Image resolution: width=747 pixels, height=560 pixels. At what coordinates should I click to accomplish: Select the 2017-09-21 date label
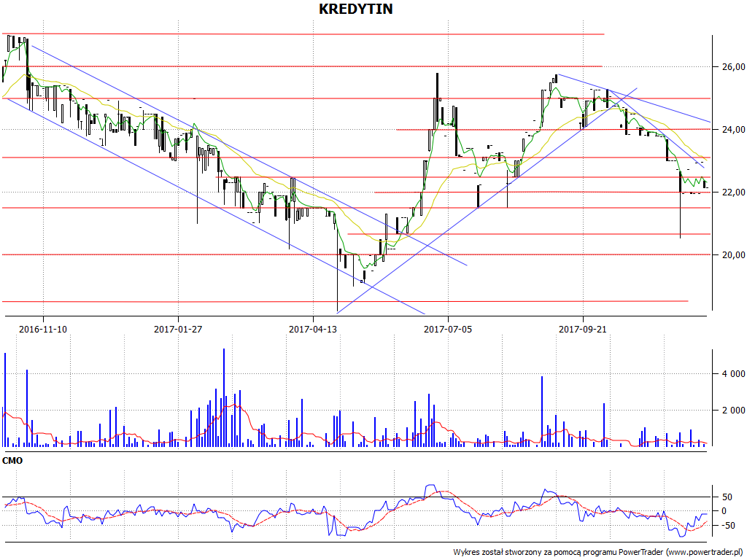583,329
